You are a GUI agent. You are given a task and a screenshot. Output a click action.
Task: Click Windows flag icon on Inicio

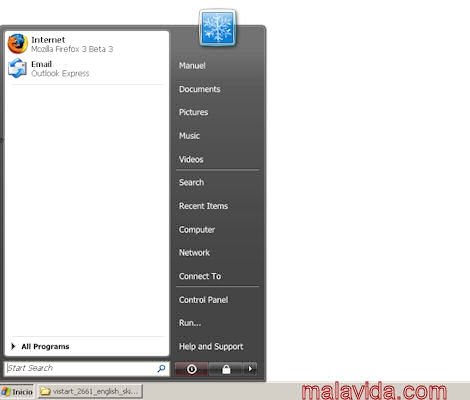click(6, 392)
